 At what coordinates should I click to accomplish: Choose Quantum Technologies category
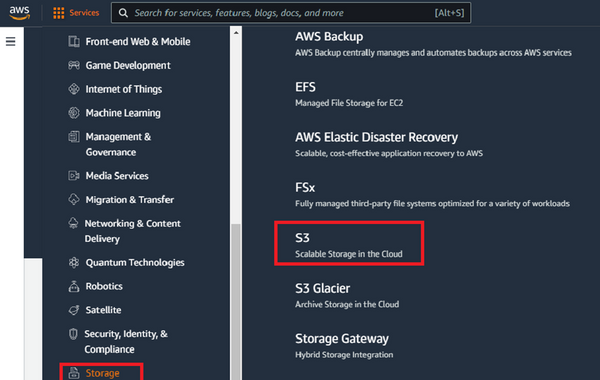tap(135, 263)
